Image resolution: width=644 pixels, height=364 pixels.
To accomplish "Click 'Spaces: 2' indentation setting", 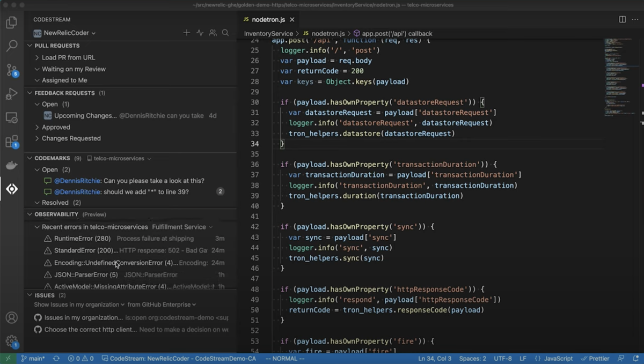I will (x=473, y=358).
